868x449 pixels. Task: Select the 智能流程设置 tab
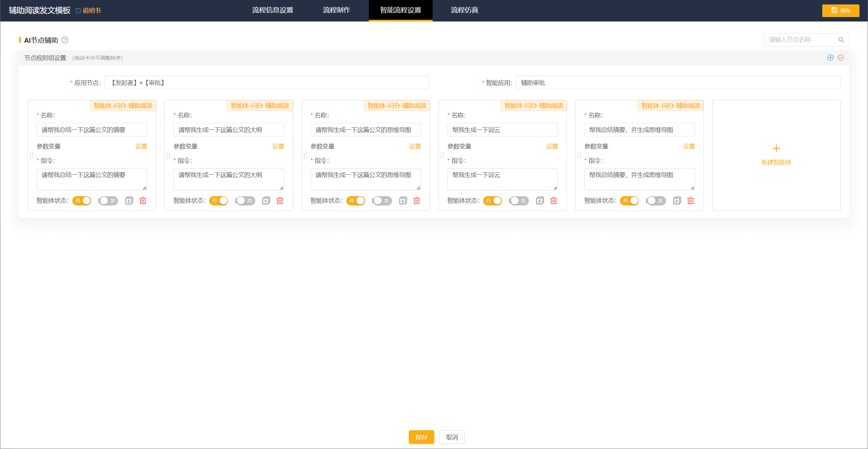[x=401, y=10]
